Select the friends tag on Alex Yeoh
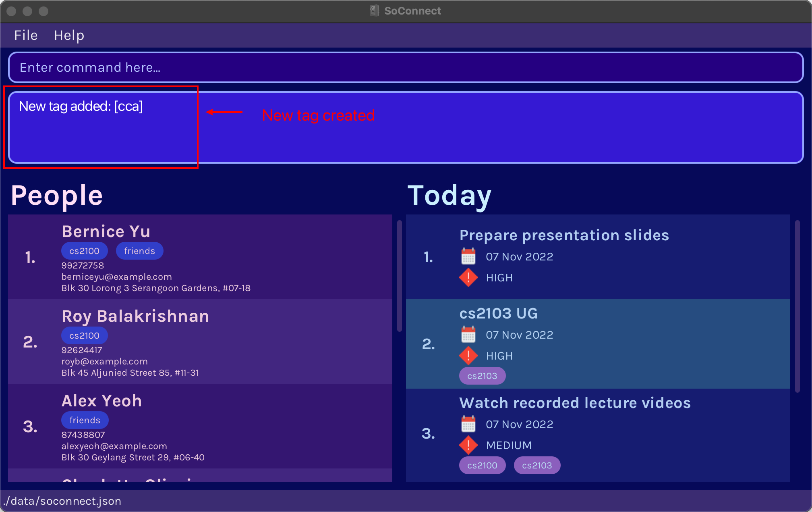Screen dimensions: 812x512 pos(85,420)
